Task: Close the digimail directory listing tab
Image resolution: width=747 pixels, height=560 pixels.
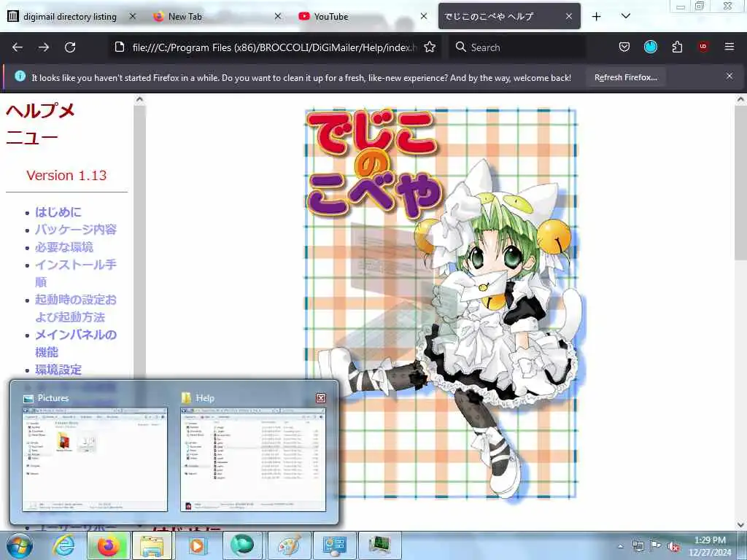Action: tap(133, 16)
